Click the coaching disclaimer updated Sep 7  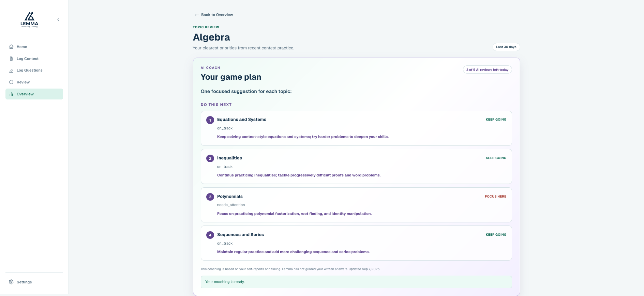point(290,269)
